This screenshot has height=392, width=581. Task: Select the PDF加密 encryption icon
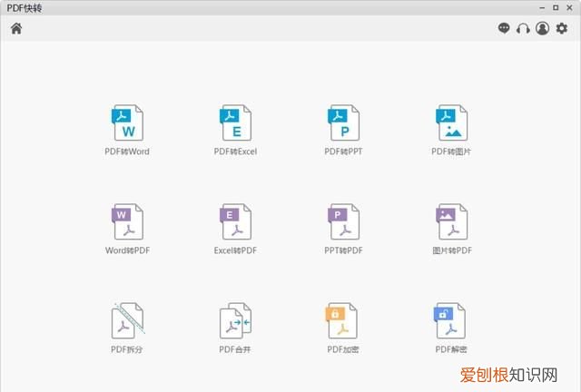coord(341,320)
